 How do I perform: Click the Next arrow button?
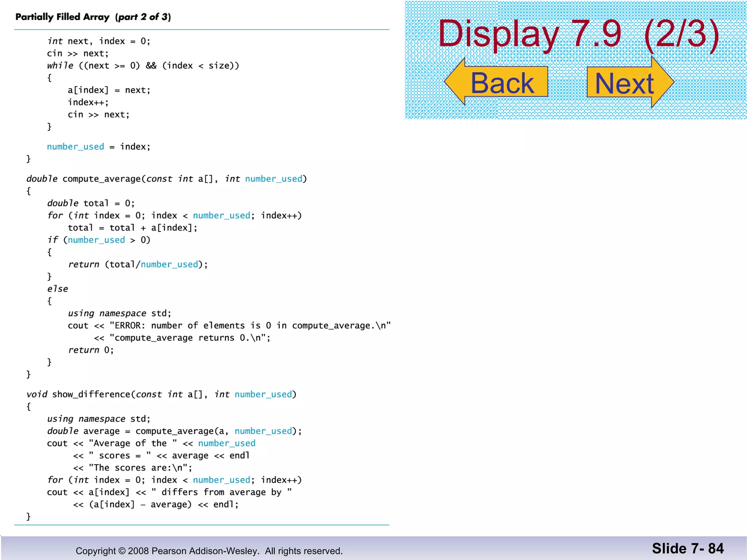coord(630,82)
